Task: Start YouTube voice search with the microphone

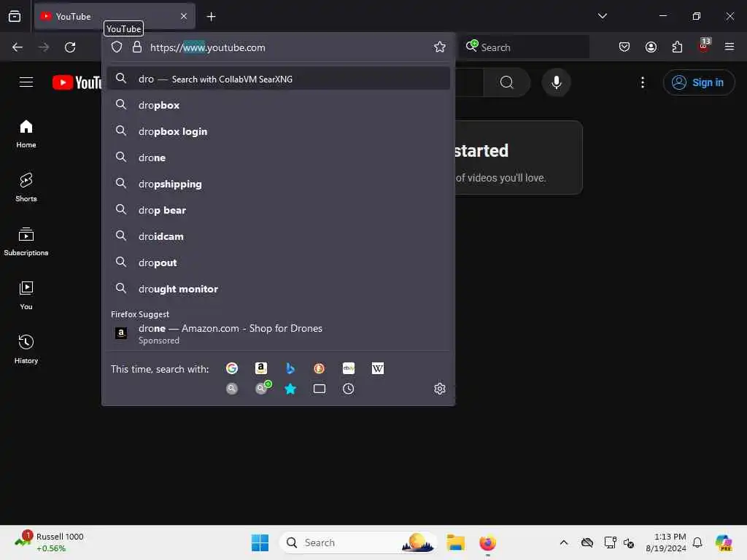Action: [556, 82]
